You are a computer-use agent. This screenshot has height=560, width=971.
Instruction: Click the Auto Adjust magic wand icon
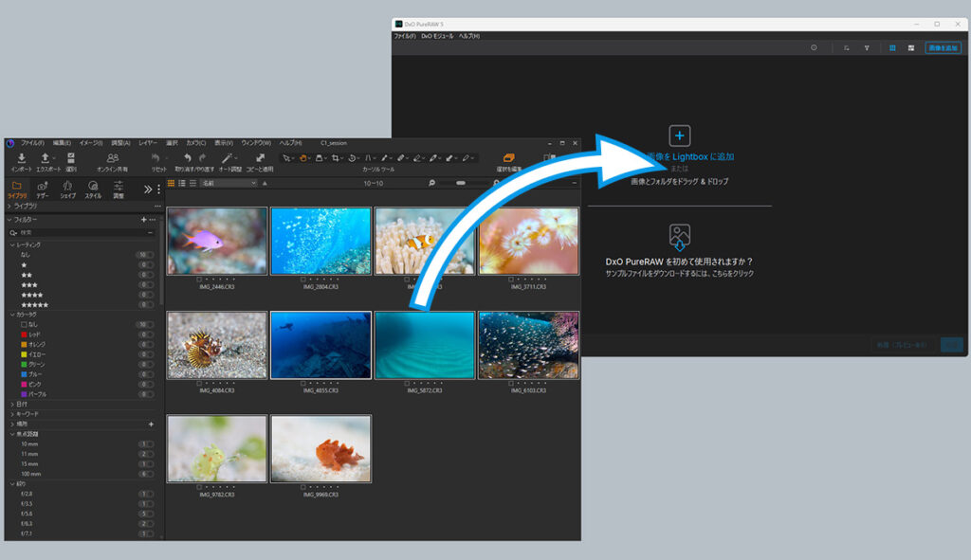point(228,158)
